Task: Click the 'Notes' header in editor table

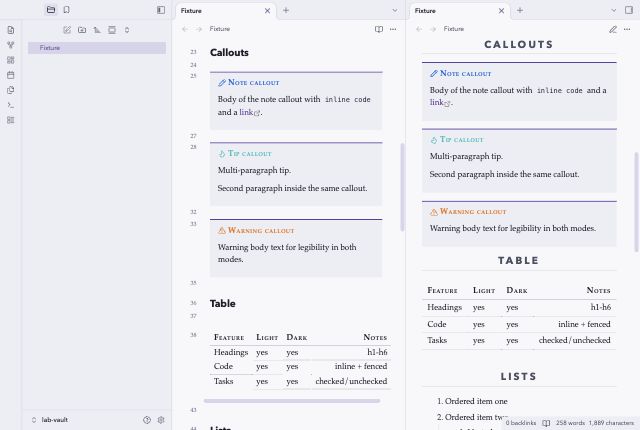Action: (375, 337)
